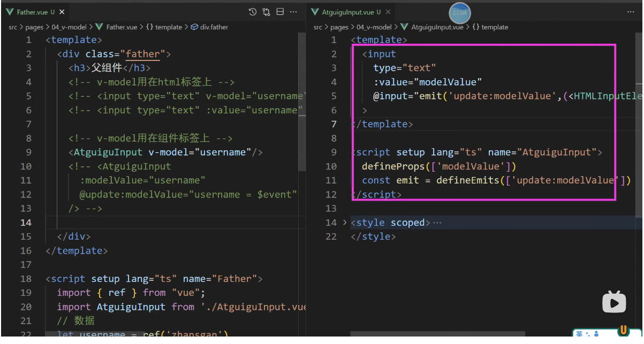
Task: Open the 04_v-model breadcrumb in AtguiguInput.vue editor
Action: point(374,27)
